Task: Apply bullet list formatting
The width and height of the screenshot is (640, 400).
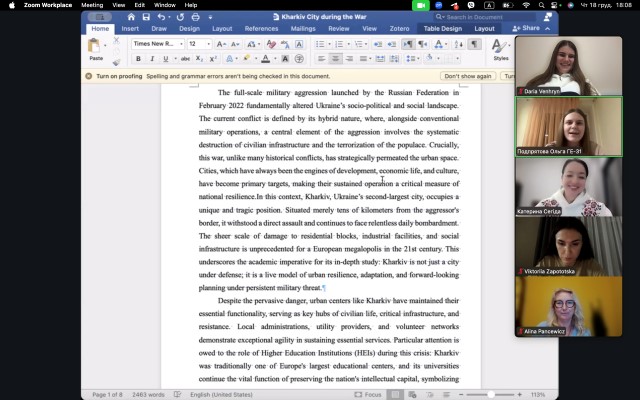Action: [x=322, y=44]
